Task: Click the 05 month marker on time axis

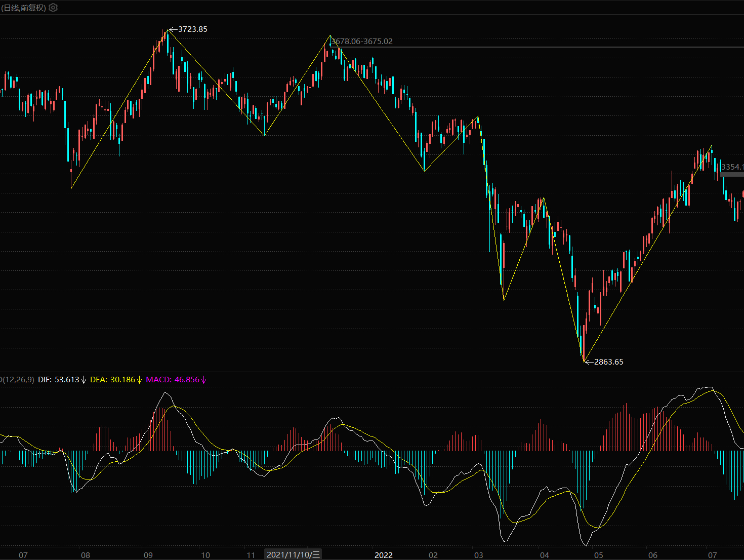Action: (599, 555)
